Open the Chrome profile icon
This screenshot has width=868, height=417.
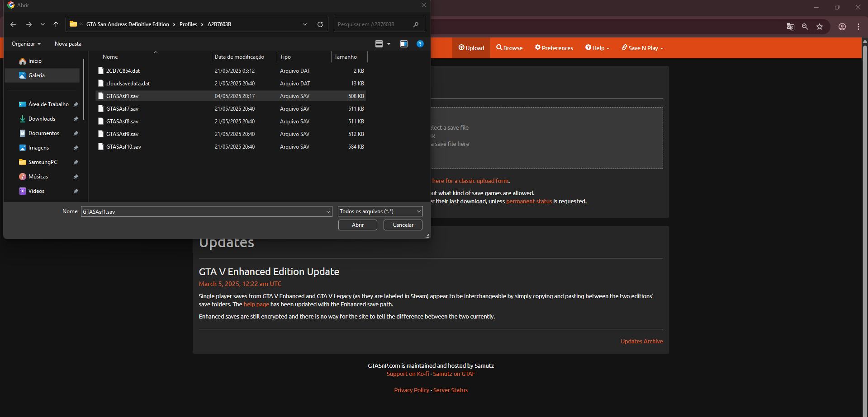[x=842, y=27]
